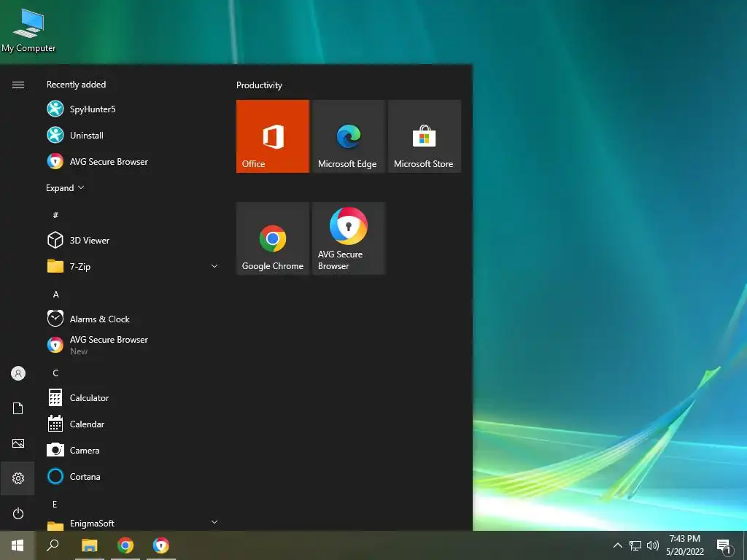Open AVG Secure Browser in Recently added

[x=133, y=161]
